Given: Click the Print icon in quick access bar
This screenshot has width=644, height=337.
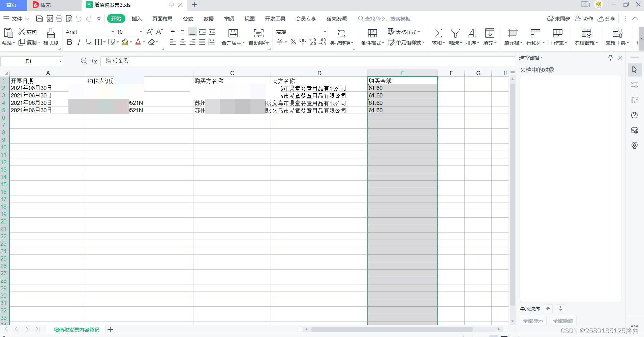Looking at the screenshot, I should click(59, 19).
